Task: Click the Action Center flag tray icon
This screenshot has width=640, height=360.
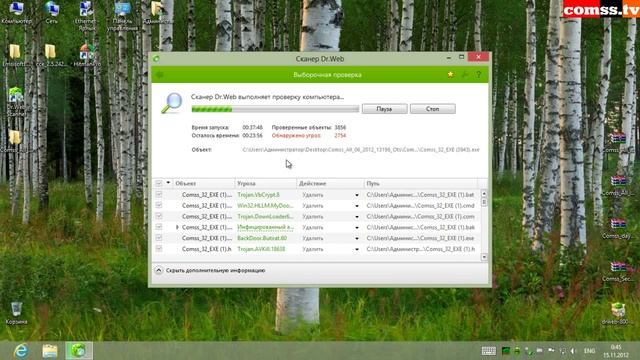Action: [x=551, y=351]
